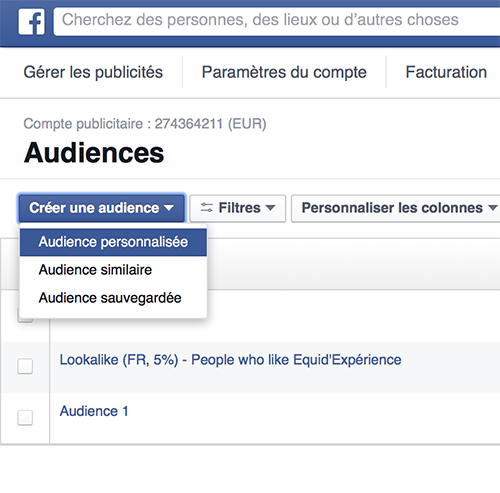Expand the Filtres dropdown arrow

[x=270, y=208]
